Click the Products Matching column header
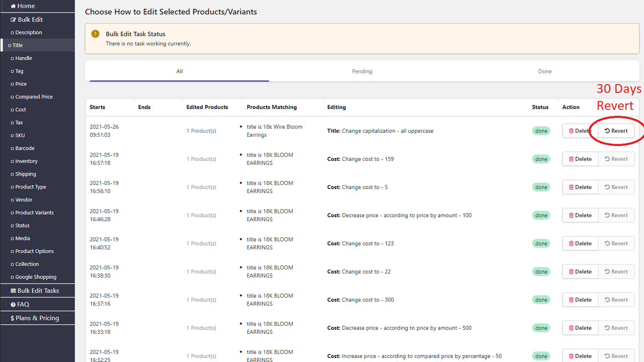 pos(272,107)
